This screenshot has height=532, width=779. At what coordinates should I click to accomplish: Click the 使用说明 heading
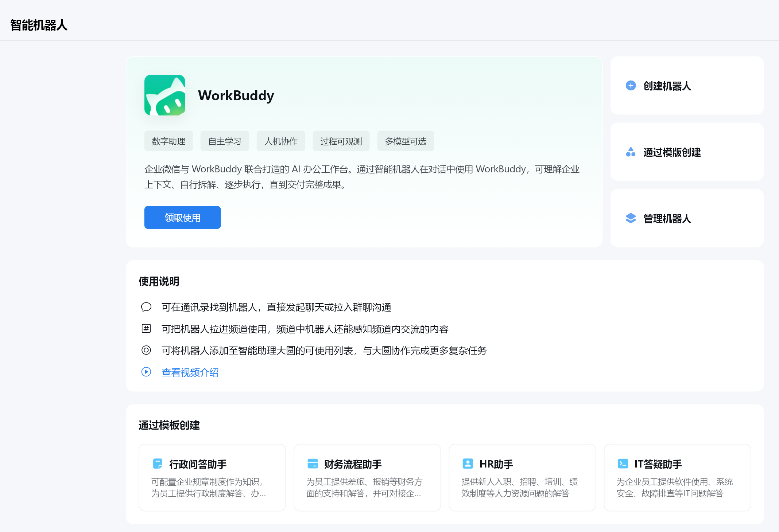159,281
